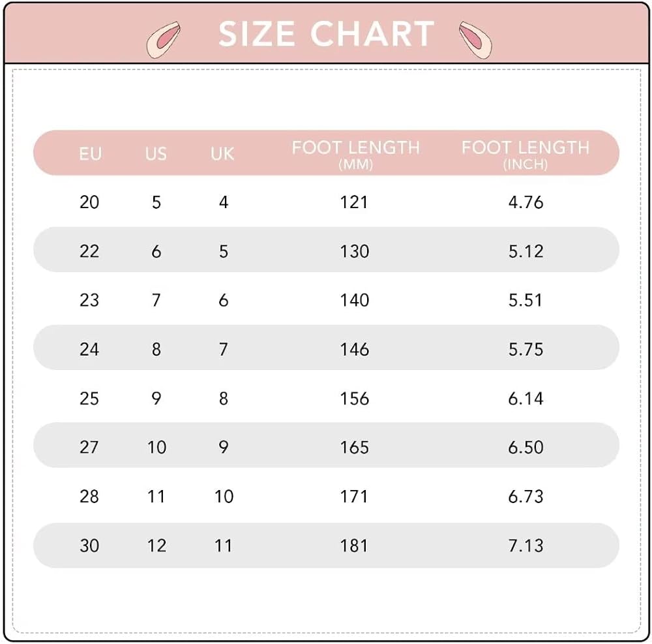This screenshot has height=644, width=652.
Task: Click EU size 30 cell
Action: pos(89,545)
